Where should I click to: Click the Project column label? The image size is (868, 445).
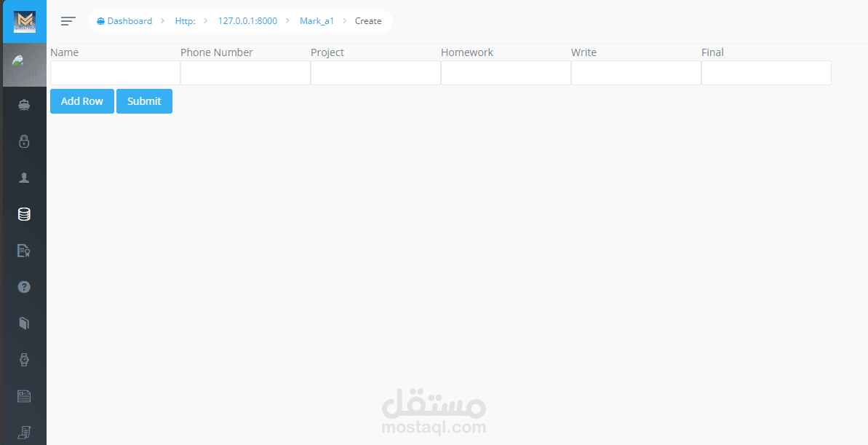[327, 52]
